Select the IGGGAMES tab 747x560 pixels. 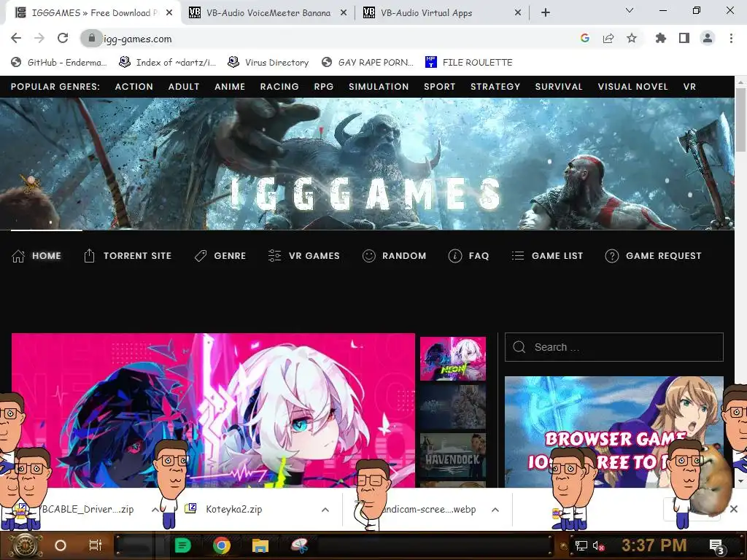click(93, 13)
